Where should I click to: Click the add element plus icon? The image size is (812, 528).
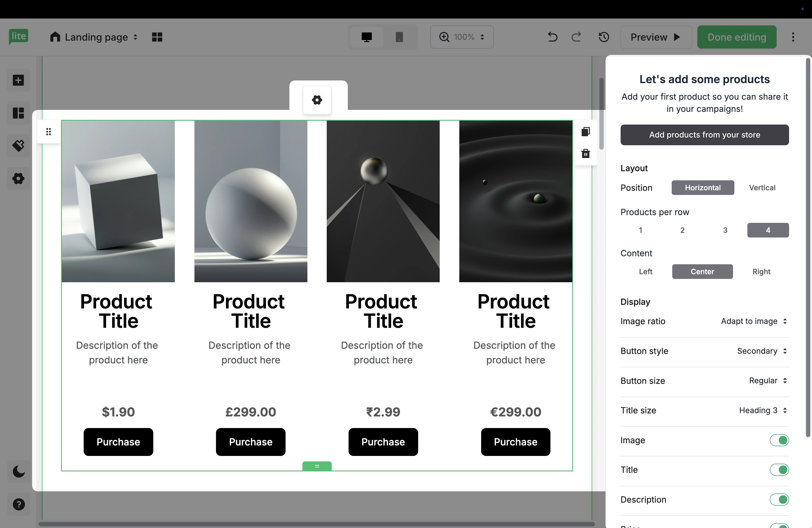(19, 80)
